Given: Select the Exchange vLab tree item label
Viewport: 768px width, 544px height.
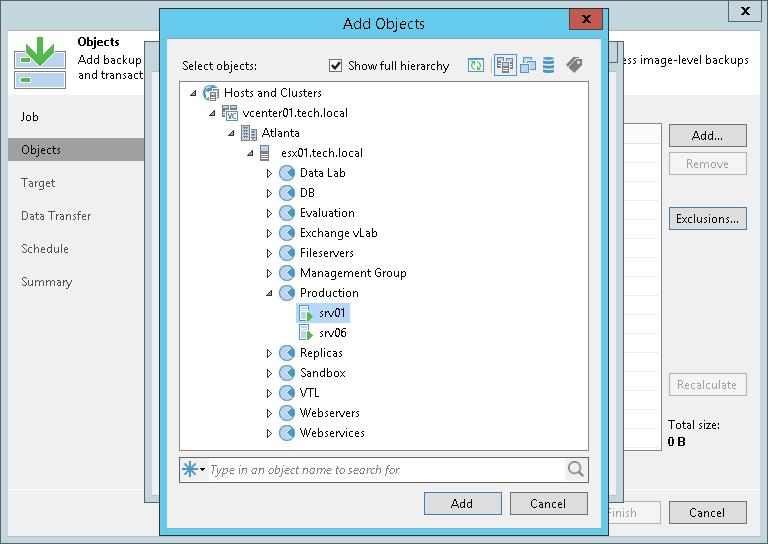Looking at the screenshot, I should (338, 233).
